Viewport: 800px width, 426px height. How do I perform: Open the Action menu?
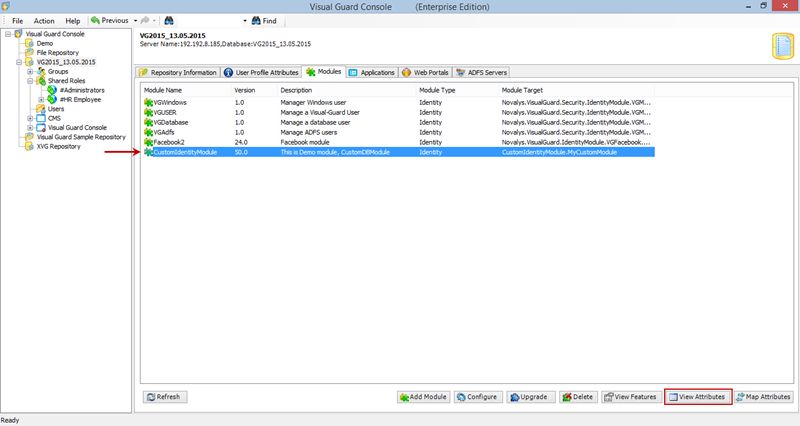44,21
